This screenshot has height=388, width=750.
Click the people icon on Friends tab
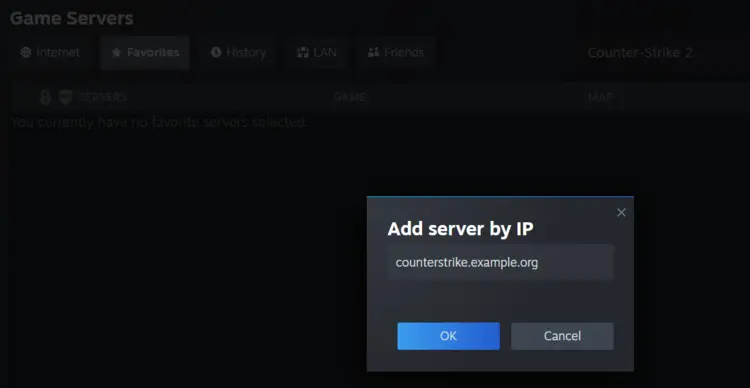(x=374, y=53)
